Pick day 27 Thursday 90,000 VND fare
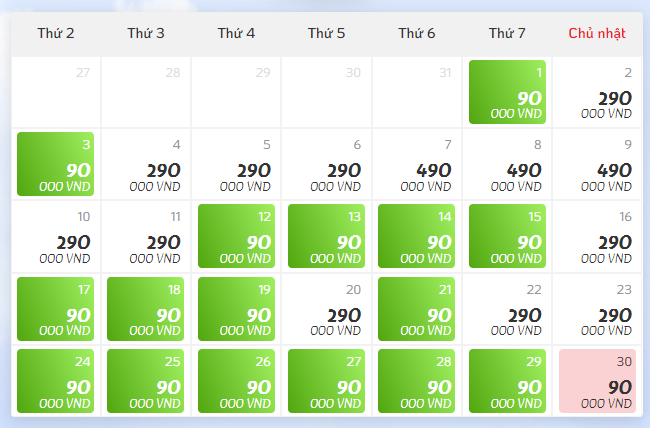This screenshot has height=428, width=650. [327, 381]
